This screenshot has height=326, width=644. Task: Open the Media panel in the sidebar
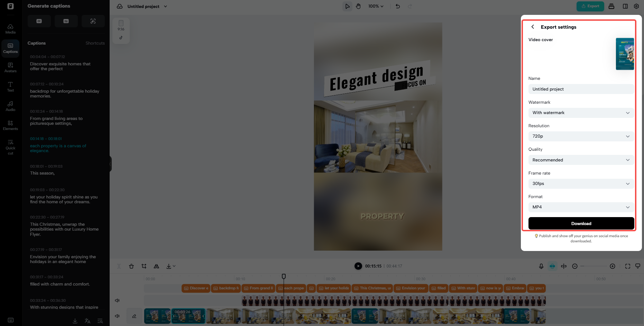(10, 28)
